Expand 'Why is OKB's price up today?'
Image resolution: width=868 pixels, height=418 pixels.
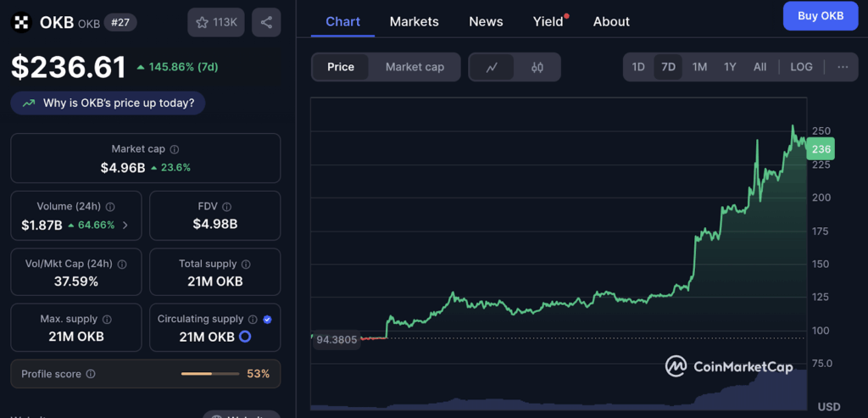[108, 103]
